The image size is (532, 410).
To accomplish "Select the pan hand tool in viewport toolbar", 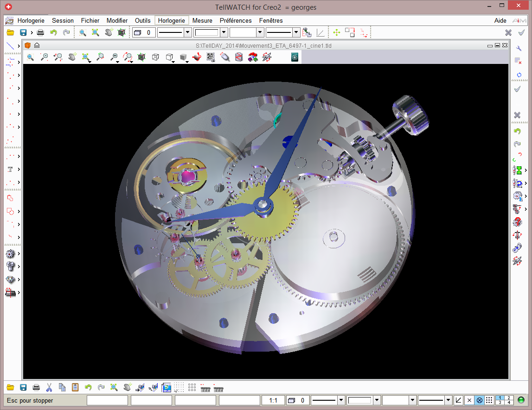I will click(72, 57).
